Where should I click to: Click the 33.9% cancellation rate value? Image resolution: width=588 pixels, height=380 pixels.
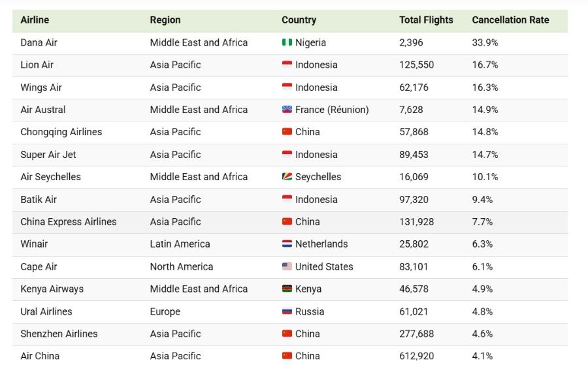485,42
